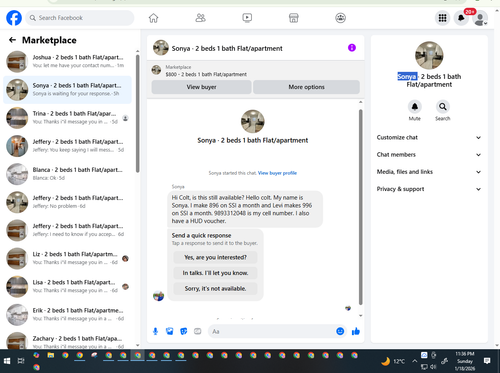This screenshot has width=500, height=373.
Task: Click the More options button
Action: click(x=306, y=87)
